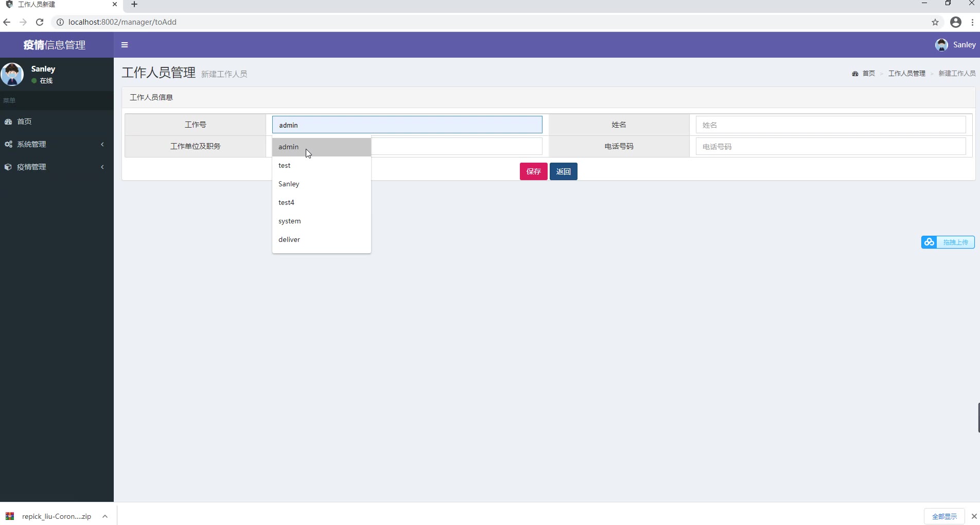This screenshot has width=980, height=525.
Task: Click the 工作单位及职务 input field
Action: coord(457,146)
